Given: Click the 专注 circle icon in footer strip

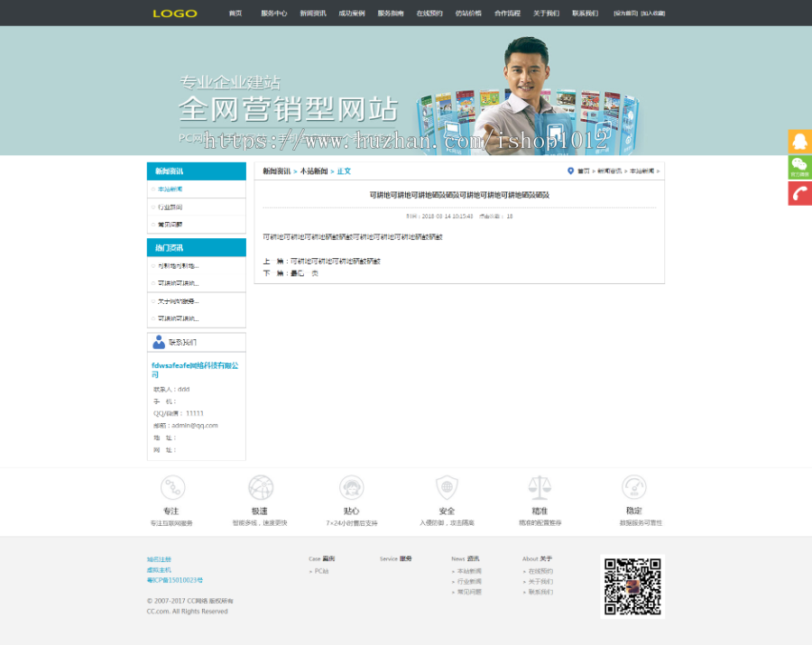Looking at the screenshot, I should click(172, 485).
